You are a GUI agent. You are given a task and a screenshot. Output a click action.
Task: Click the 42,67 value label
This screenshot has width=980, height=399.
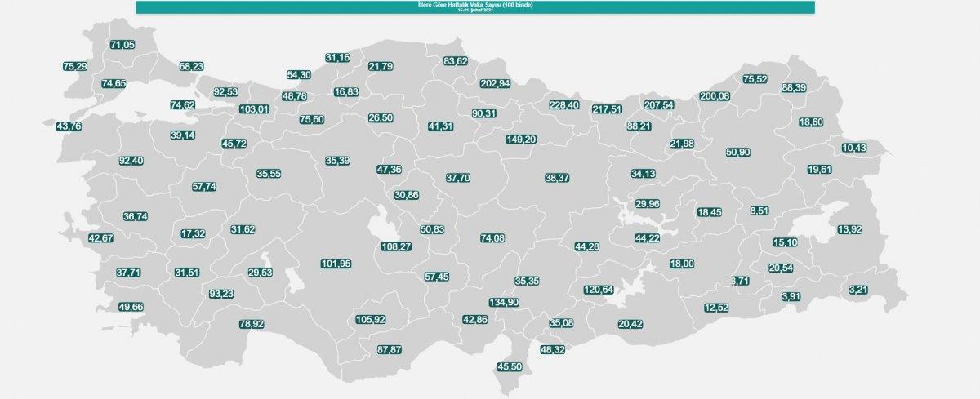point(101,237)
